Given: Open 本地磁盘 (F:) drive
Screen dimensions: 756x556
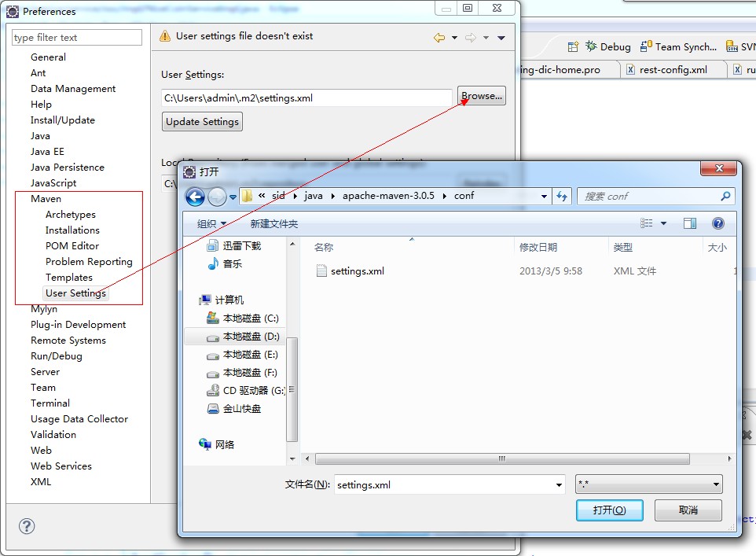Looking at the screenshot, I should (242, 373).
